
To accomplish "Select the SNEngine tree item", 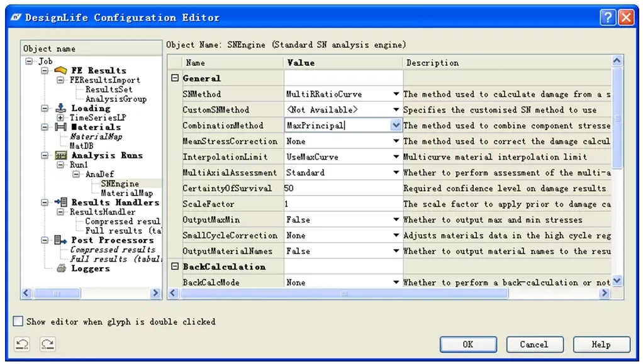I will [120, 184].
